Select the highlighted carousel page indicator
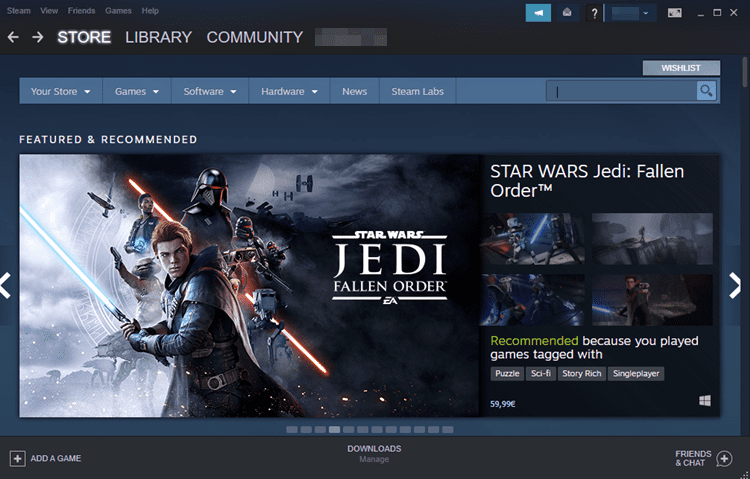The height and width of the screenshot is (479, 750). [x=334, y=430]
